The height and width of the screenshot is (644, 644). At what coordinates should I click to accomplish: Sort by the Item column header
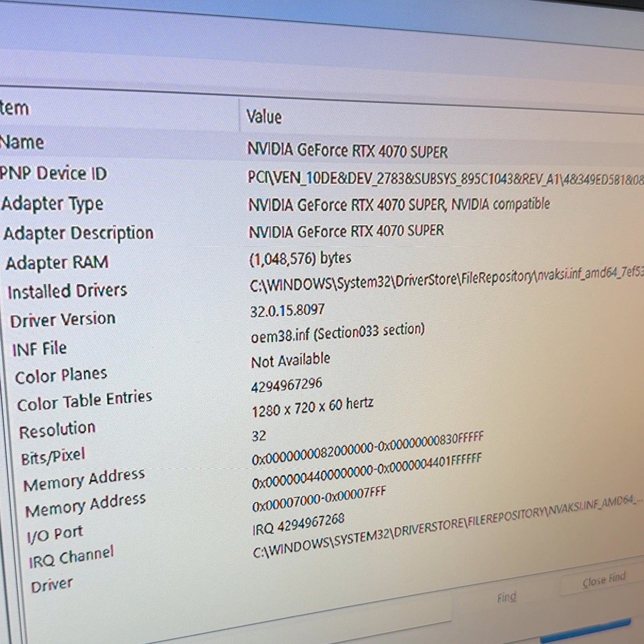(x=14, y=108)
